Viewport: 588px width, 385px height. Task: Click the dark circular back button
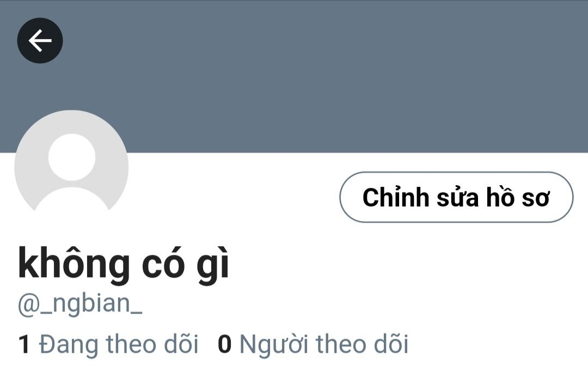(40, 40)
